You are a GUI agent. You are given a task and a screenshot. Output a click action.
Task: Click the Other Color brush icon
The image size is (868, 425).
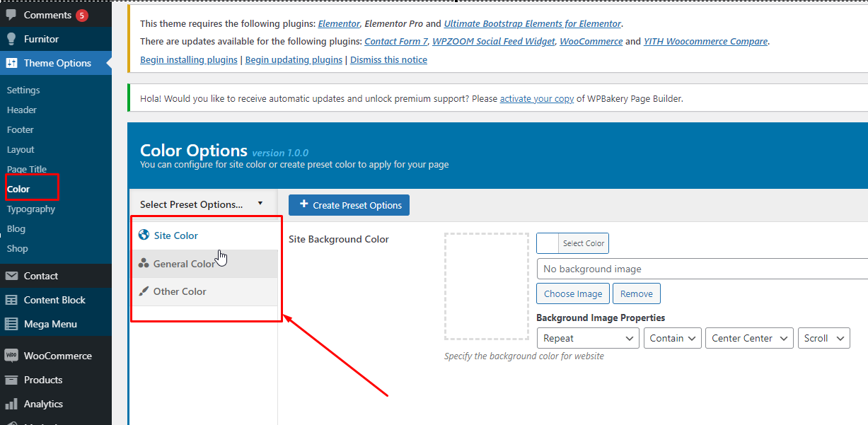144,291
